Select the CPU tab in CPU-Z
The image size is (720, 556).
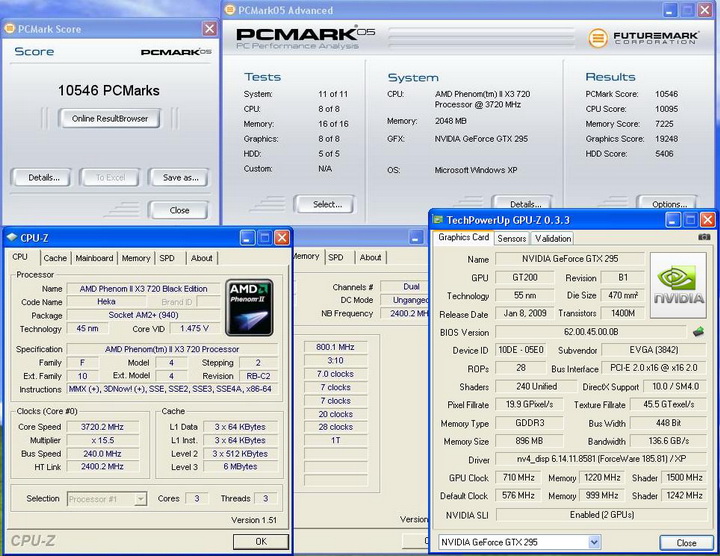(x=20, y=257)
